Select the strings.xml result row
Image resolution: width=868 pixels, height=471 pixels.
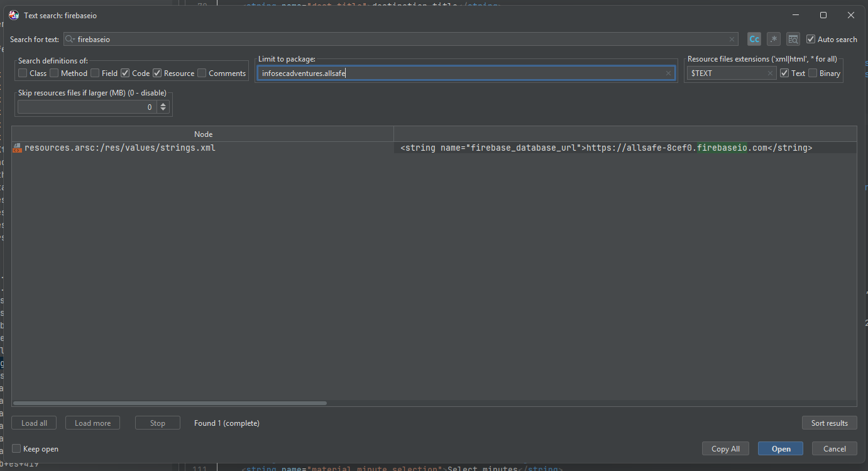(x=434, y=148)
